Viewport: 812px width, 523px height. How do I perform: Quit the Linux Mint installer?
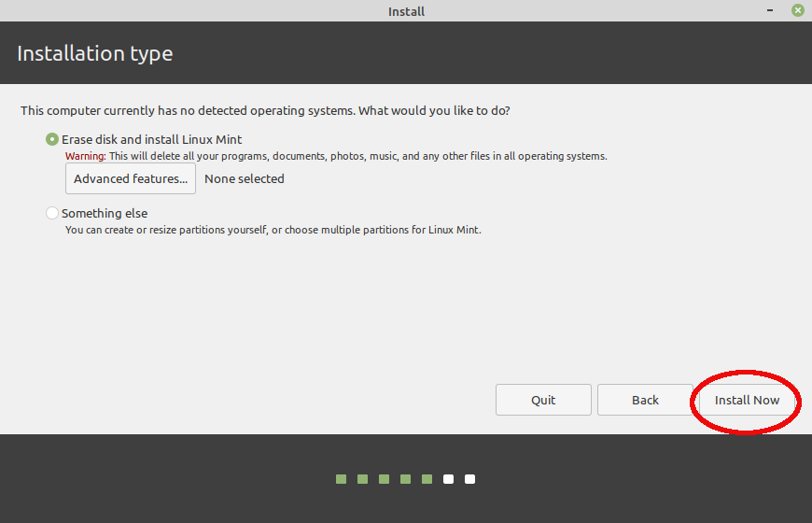(x=543, y=400)
